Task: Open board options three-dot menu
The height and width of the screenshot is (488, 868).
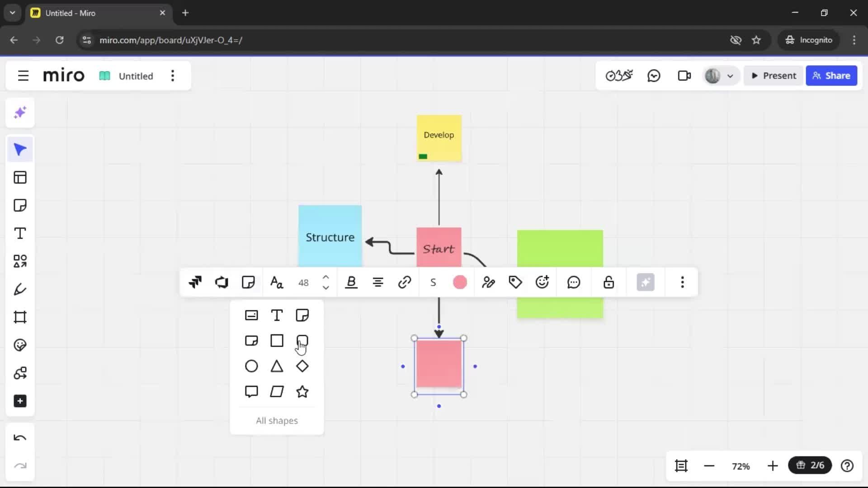Action: tap(173, 76)
